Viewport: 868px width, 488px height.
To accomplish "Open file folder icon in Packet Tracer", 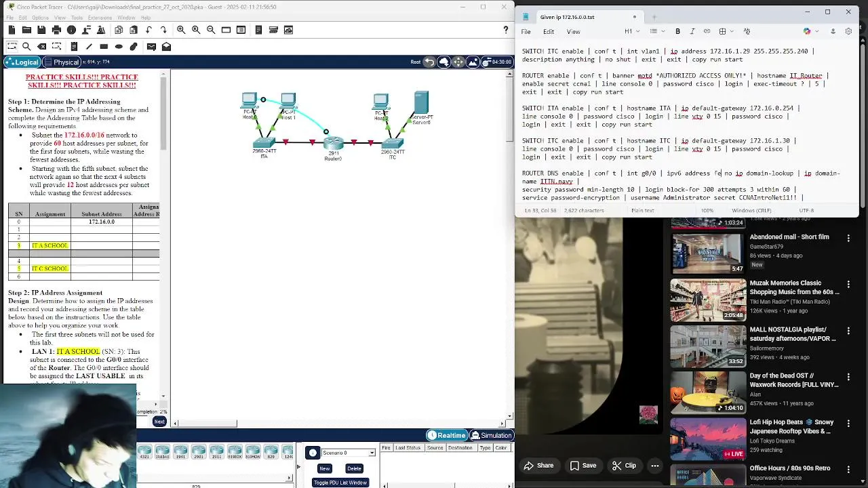I will [x=26, y=30].
